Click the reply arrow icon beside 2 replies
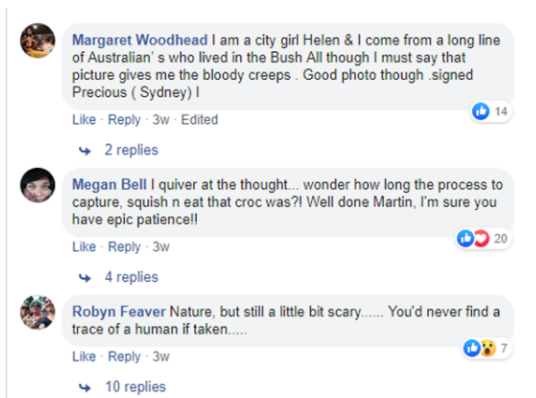The height and width of the screenshot is (398, 536). point(85,151)
